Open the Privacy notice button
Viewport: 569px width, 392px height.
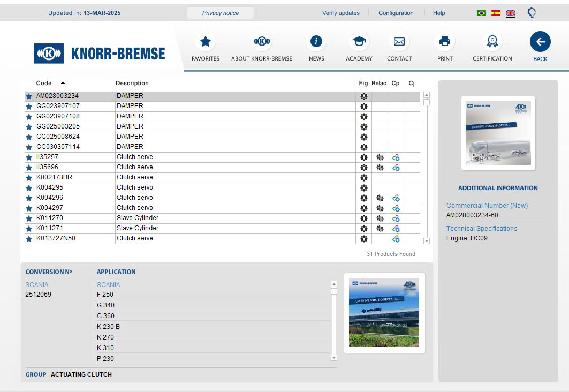coord(221,13)
